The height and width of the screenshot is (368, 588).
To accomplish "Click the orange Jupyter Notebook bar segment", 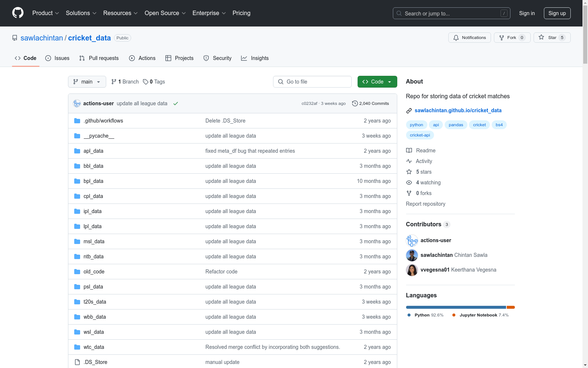I will (x=511, y=307).
